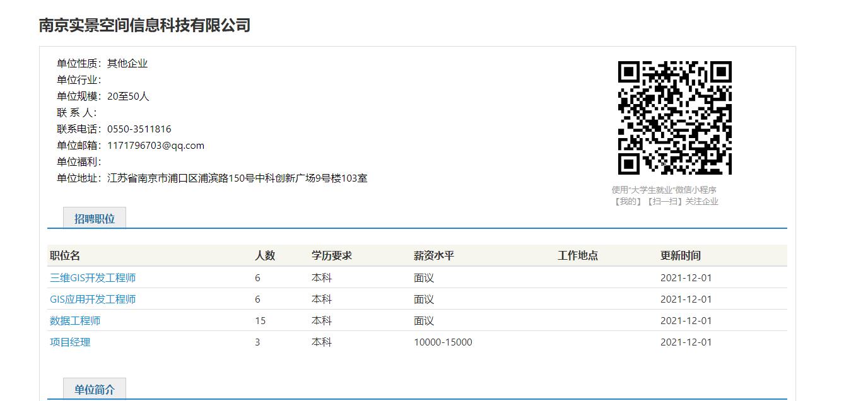Open the GIS应用开发工程师 job link

(x=93, y=299)
